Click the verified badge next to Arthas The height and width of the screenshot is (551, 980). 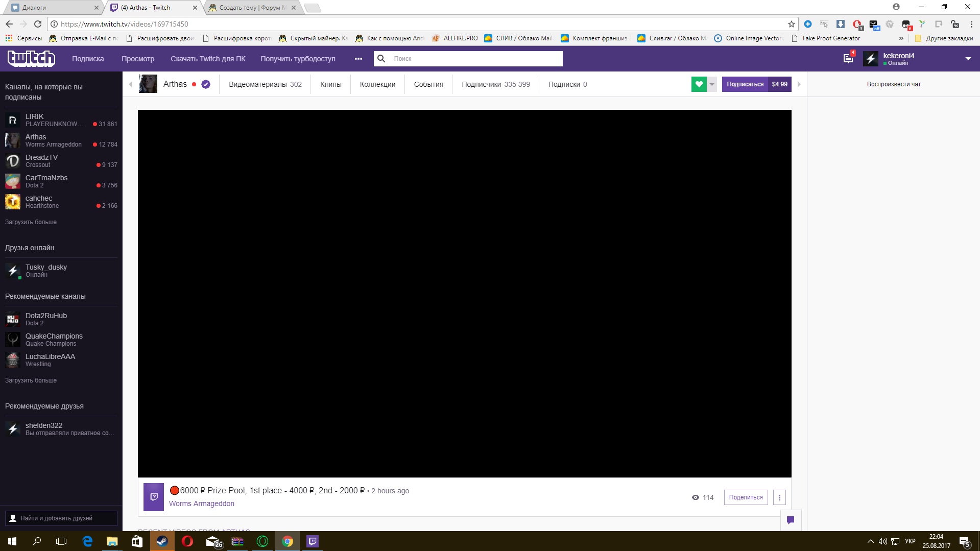pos(206,85)
